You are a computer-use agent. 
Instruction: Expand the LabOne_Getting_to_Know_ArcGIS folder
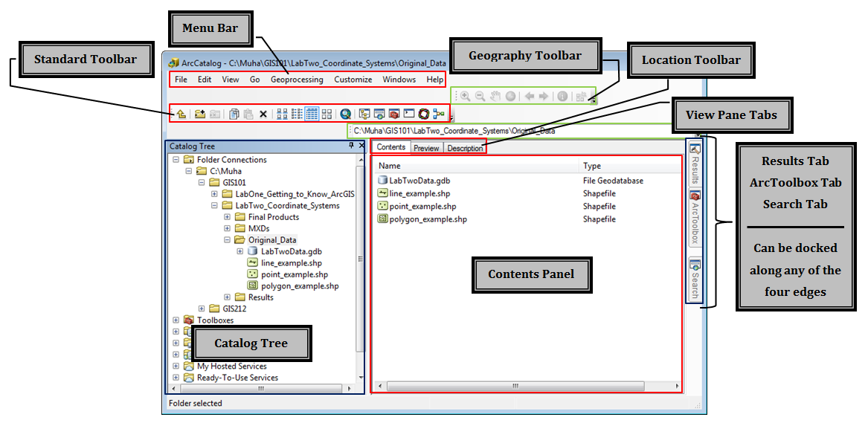coord(214,194)
